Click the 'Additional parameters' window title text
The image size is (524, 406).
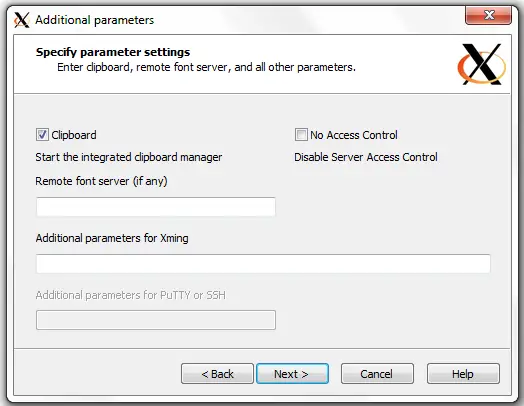pos(95,20)
